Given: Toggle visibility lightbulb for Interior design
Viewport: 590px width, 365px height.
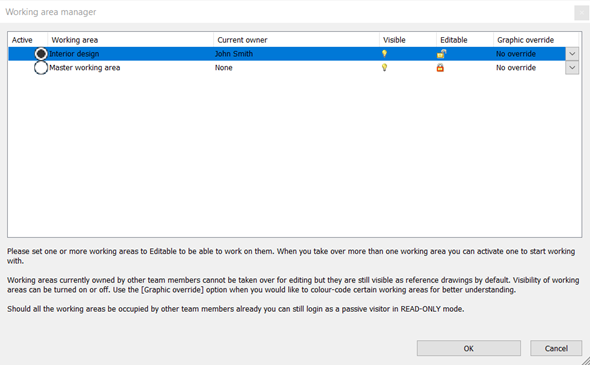Looking at the screenshot, I should [x=384, y=54].
